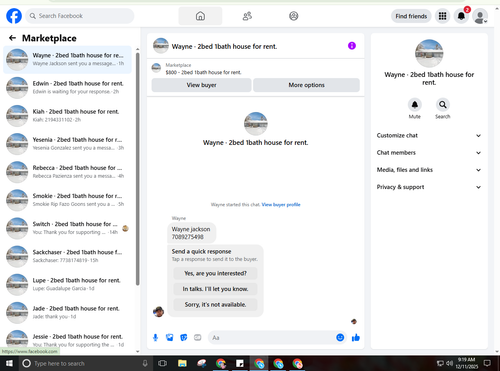Expand Media, files and links section
The width and height of the screenshot is (500, 371).
tap(429, 170)
